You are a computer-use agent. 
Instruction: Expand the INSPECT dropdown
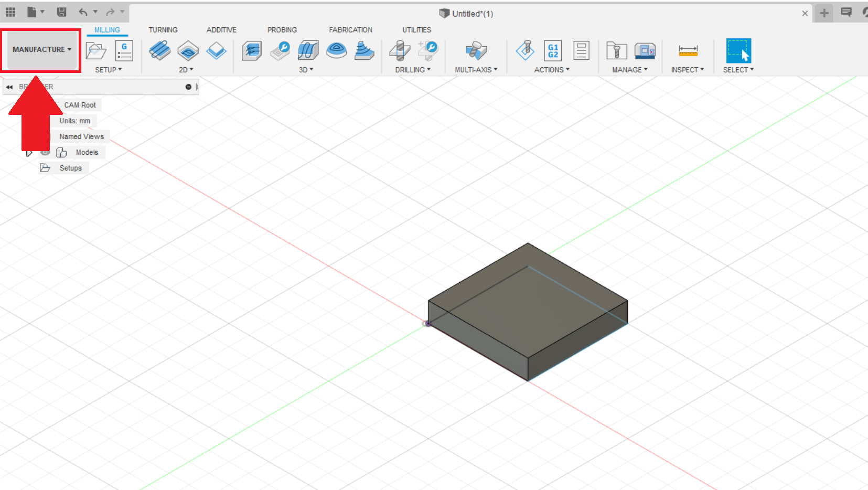(x=688, y=70)
